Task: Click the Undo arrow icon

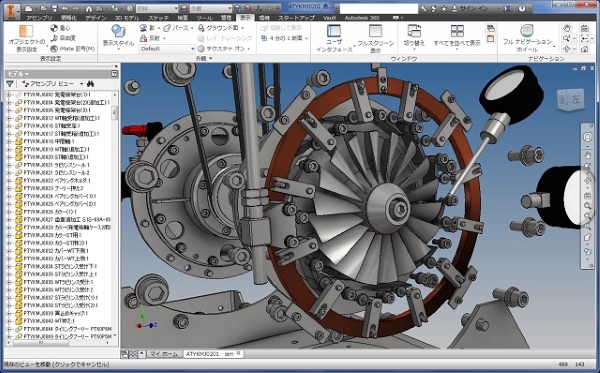Action: [x=65, y=8]
